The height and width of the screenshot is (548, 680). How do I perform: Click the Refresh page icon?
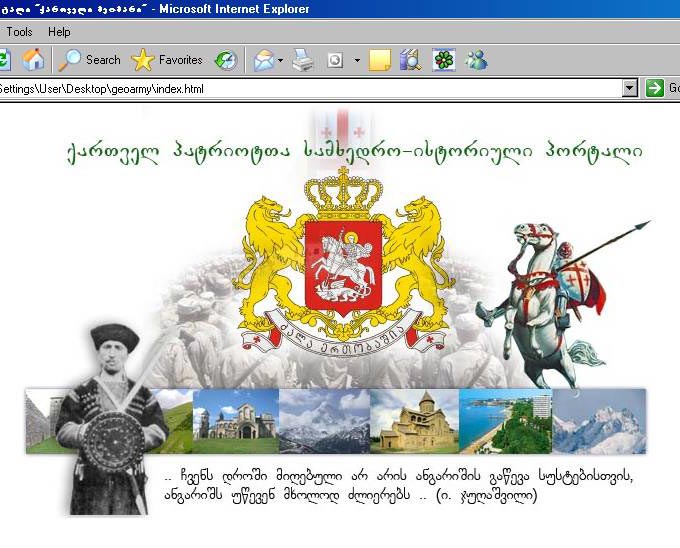tap(3, 60)
